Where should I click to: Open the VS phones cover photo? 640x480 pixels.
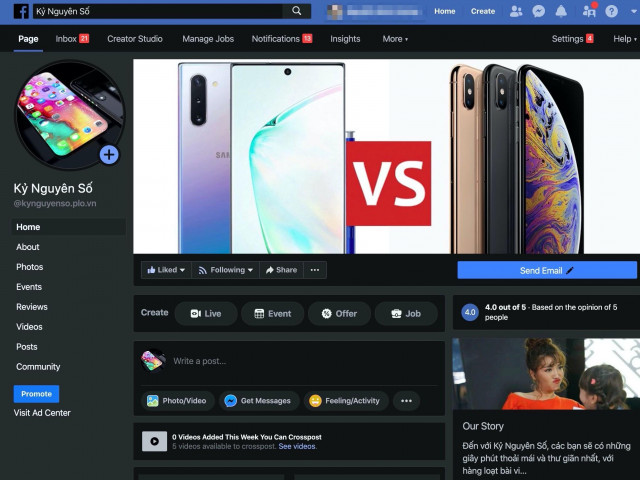click(x=387, y=156)
